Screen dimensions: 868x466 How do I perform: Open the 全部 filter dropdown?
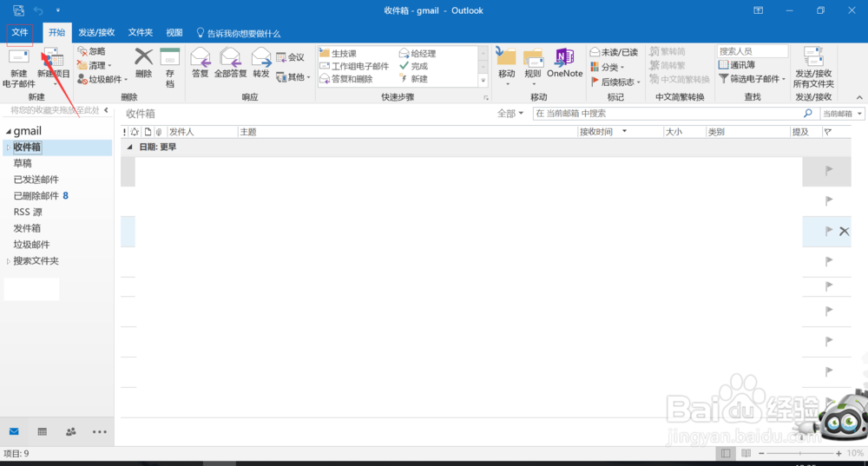pyautogui.click(x=510, y=114)
